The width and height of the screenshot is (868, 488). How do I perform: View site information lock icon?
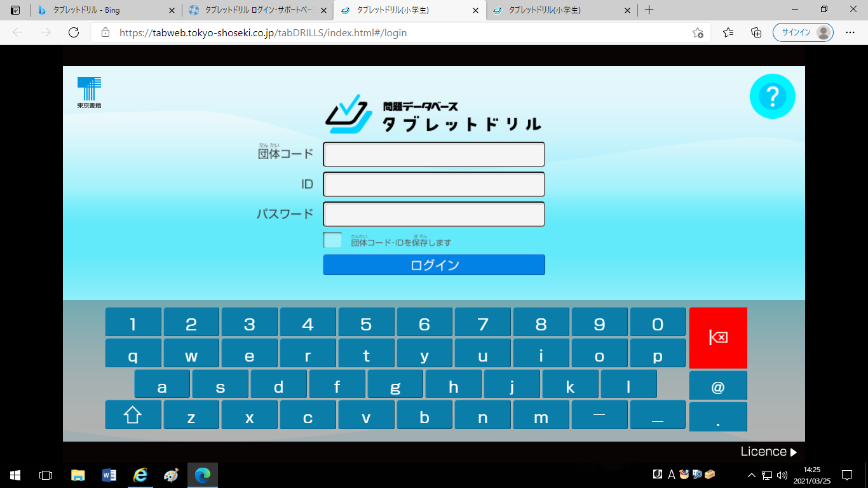tap(105, 32)
